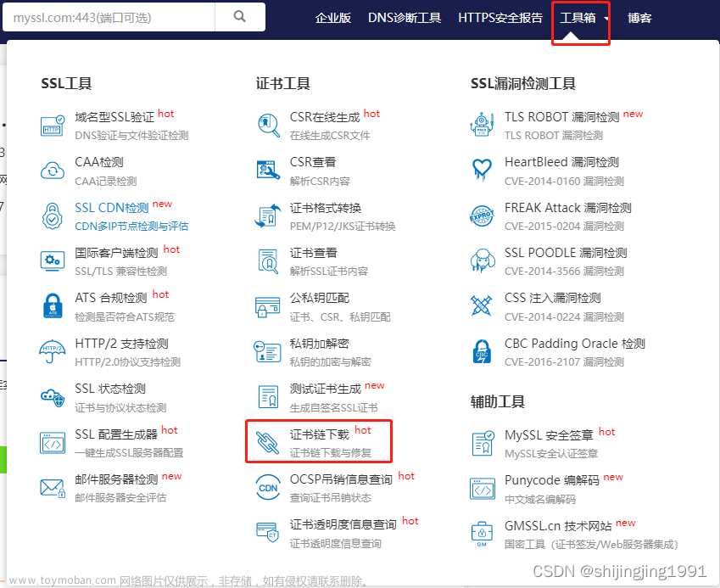Click the 证书格式转换 document icon
This screenshot has height=588, width=720.
coord(268,216)
